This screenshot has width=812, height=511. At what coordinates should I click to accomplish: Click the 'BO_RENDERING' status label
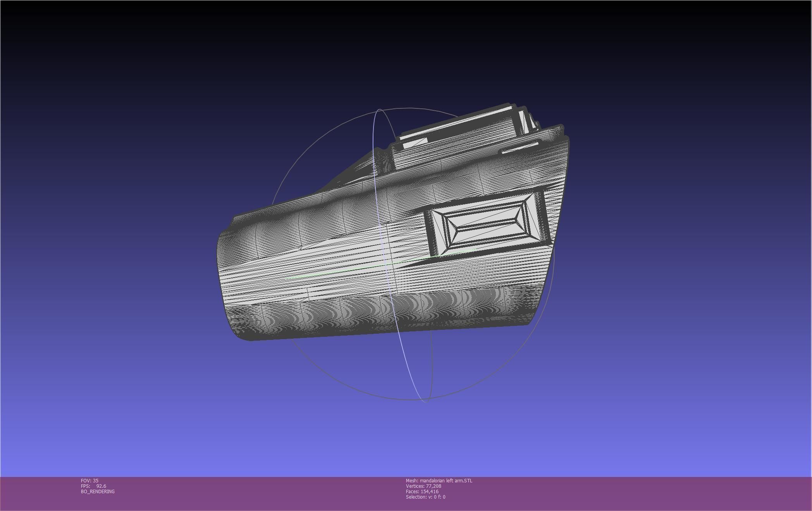[98, 491]
